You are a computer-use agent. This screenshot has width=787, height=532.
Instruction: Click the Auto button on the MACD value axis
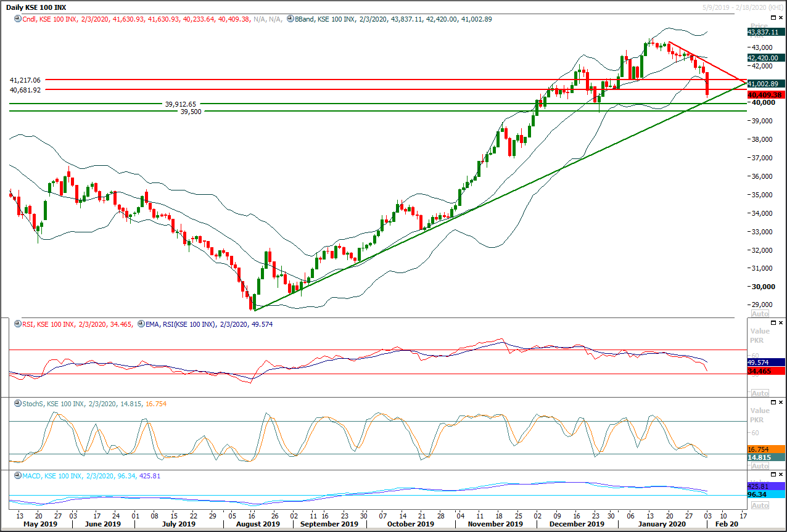pyautogui.click(x=760, y=505)
